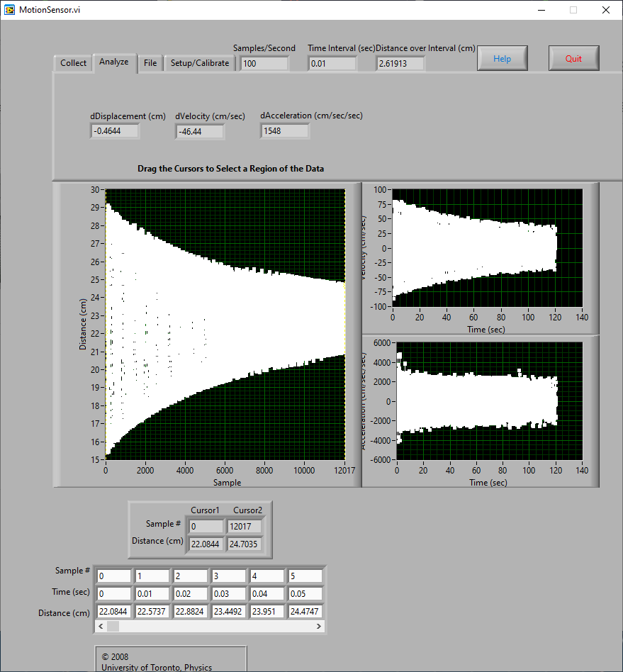
Task: Click the table scrollbar left arrow
Action: (101, 626)
